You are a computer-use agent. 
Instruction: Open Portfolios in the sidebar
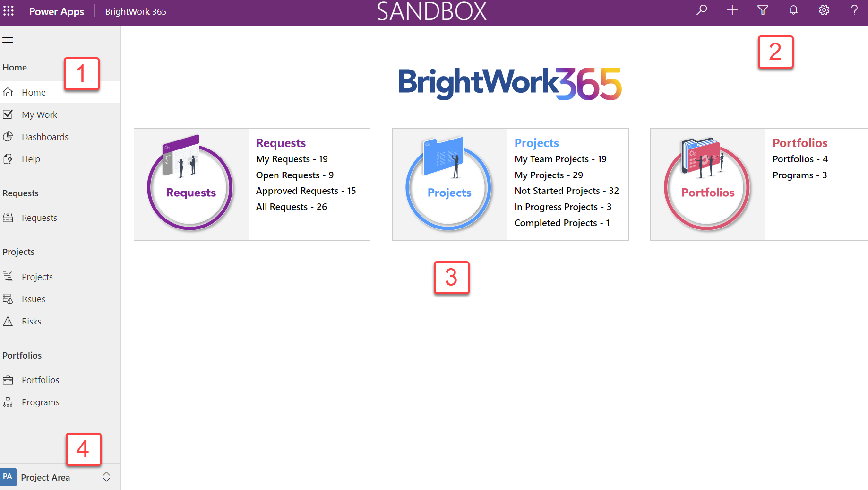coord(60,380)
